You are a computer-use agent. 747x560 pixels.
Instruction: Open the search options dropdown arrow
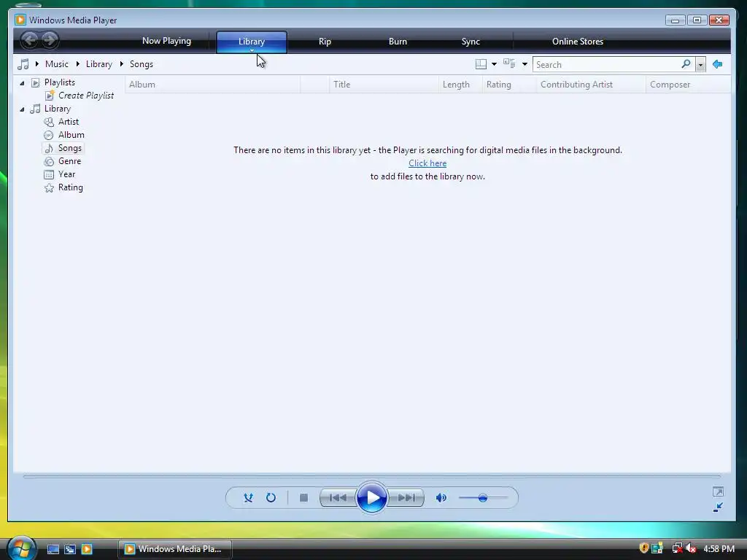click(700, 65)
